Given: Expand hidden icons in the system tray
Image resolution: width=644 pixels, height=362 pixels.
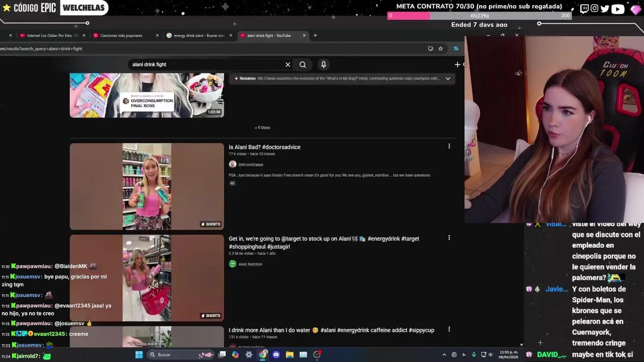Looking at the screenshot, I should pos(444,354).
